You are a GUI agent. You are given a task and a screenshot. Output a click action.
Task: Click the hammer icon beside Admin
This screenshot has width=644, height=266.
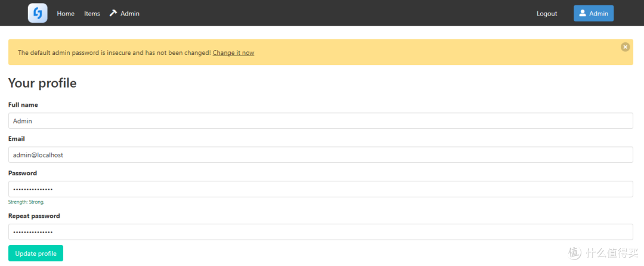(x=113, y=13)
